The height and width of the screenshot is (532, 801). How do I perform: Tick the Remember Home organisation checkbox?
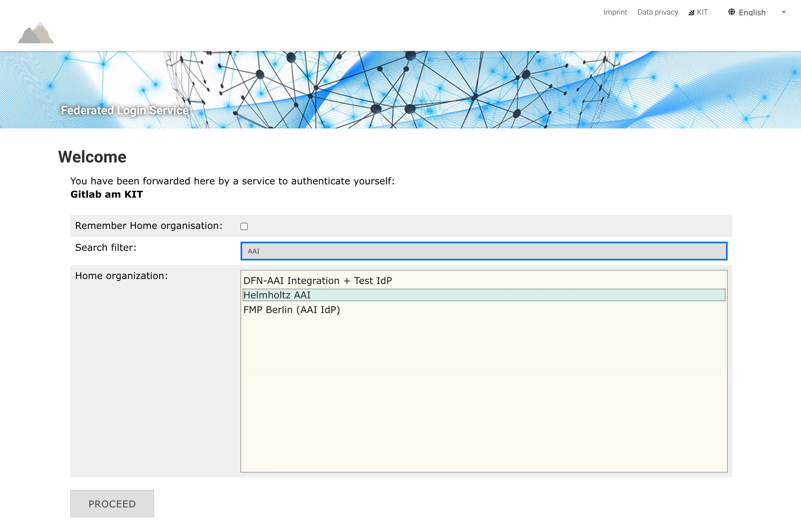[244, 226]
